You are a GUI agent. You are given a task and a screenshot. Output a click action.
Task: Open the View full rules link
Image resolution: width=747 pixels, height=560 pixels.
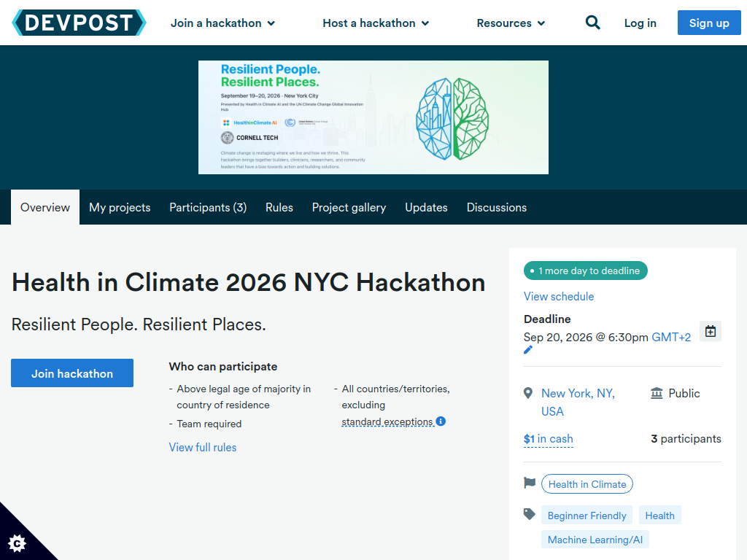203,447
